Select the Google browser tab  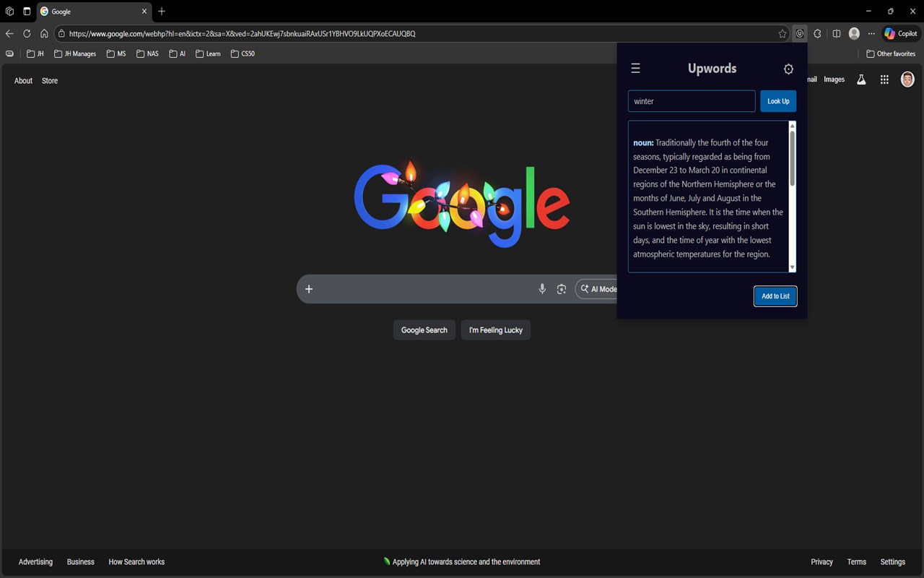pos(94,12)
